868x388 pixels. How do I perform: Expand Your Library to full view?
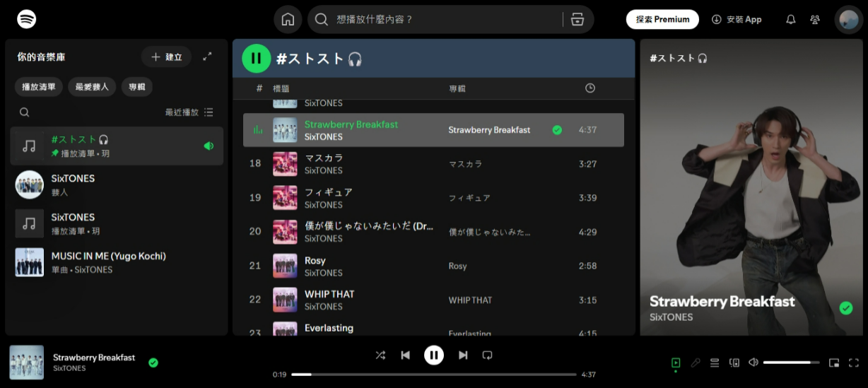pos(207,57)
